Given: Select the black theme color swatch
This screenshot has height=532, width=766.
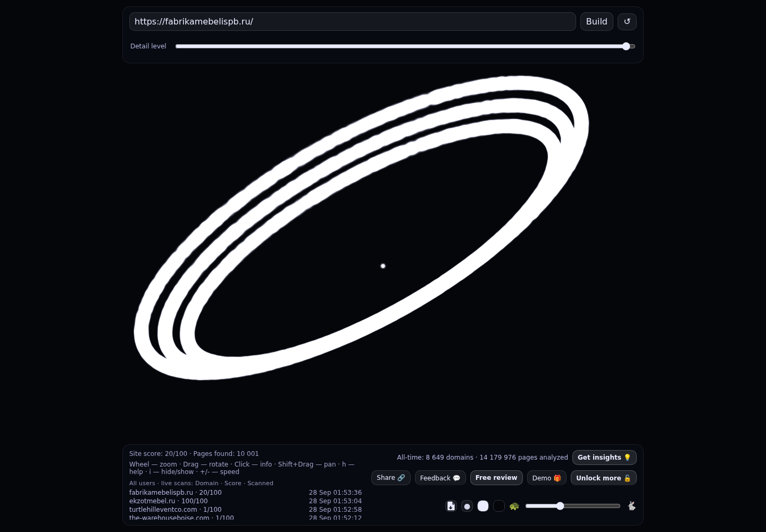Looking at the screenshot, I should [x=499, y=506].
